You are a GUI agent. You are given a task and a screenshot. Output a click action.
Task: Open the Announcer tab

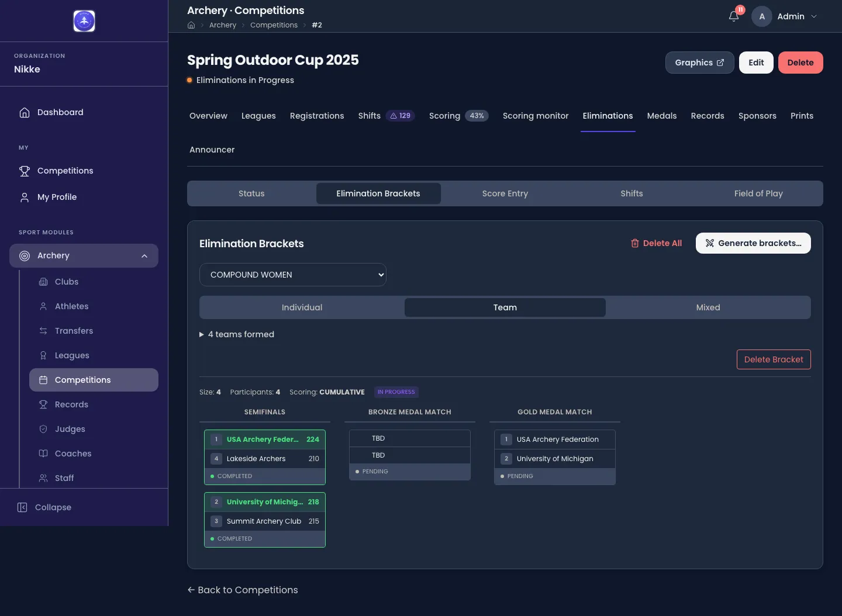212,150
